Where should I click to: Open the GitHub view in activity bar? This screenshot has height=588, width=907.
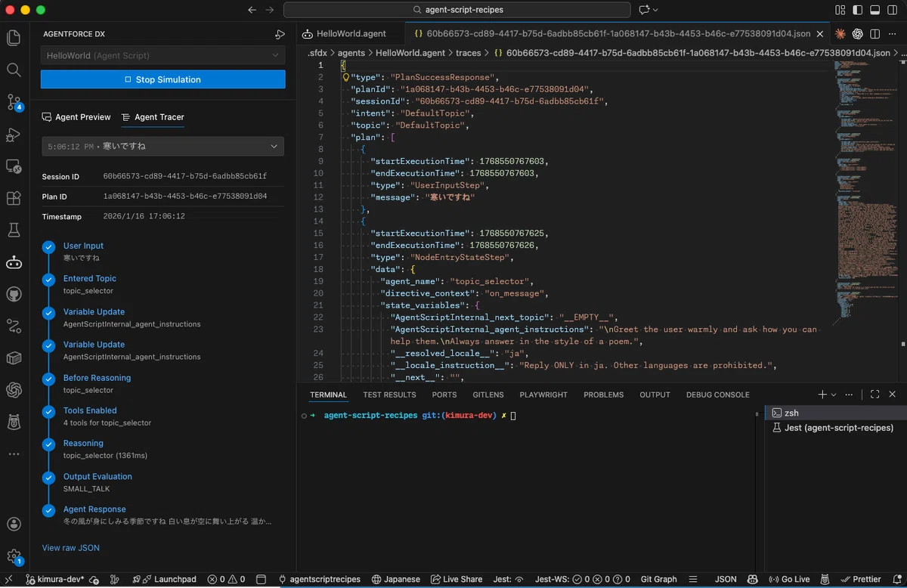pyautogui.click(x=14, y=294)
